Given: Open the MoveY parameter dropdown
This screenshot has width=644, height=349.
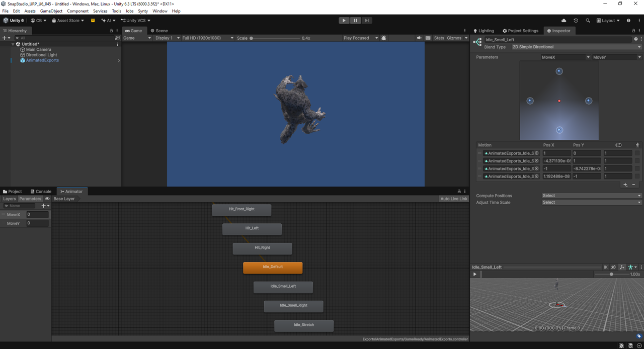Looking at the screenshot, I should 617,57.
